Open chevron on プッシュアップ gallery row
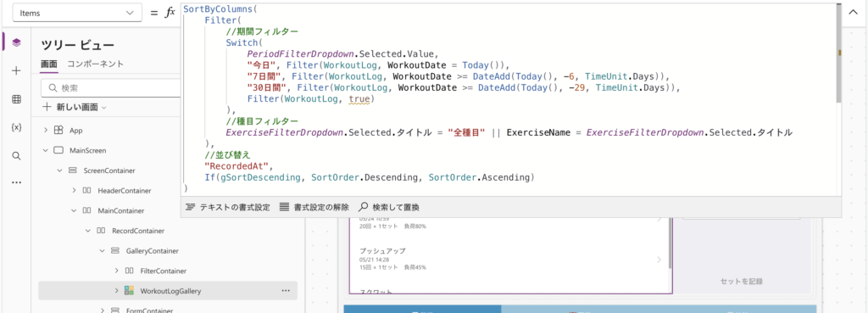 [x=659, y=260]
